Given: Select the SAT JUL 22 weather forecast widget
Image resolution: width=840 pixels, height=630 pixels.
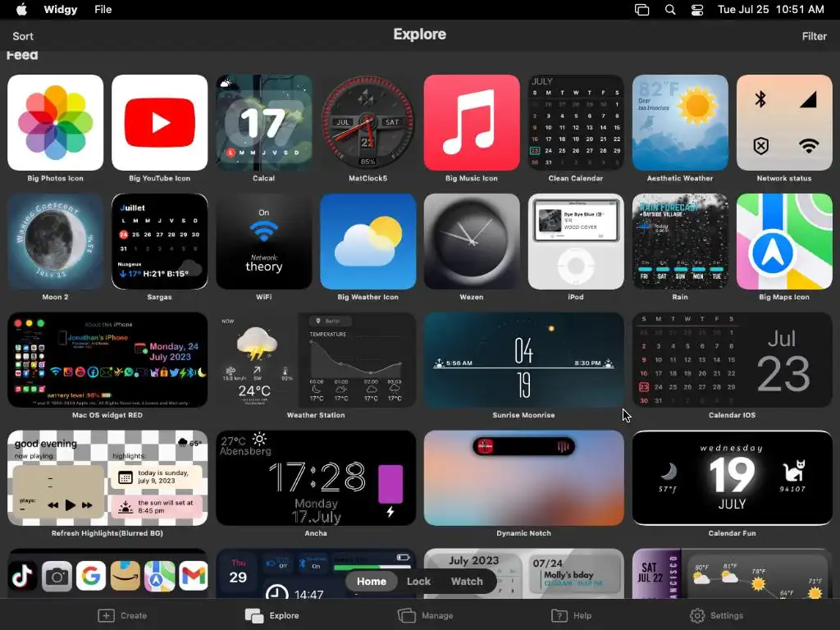Looking at the screenshot, I should (x=733, y=573).
